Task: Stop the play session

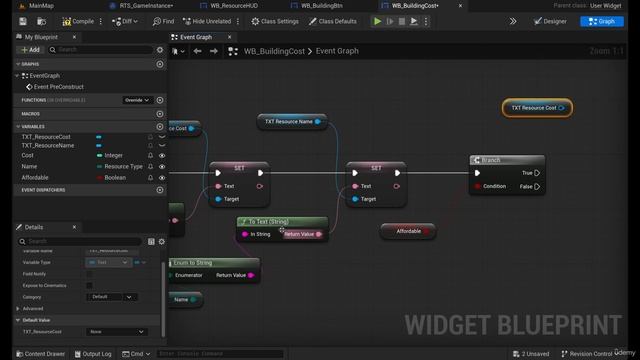Action: 402,21
